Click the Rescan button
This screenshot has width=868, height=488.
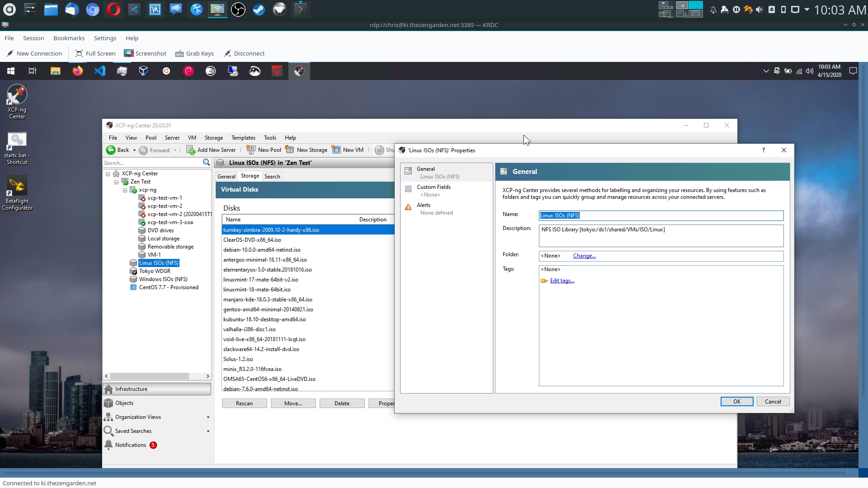coord(244,404)
